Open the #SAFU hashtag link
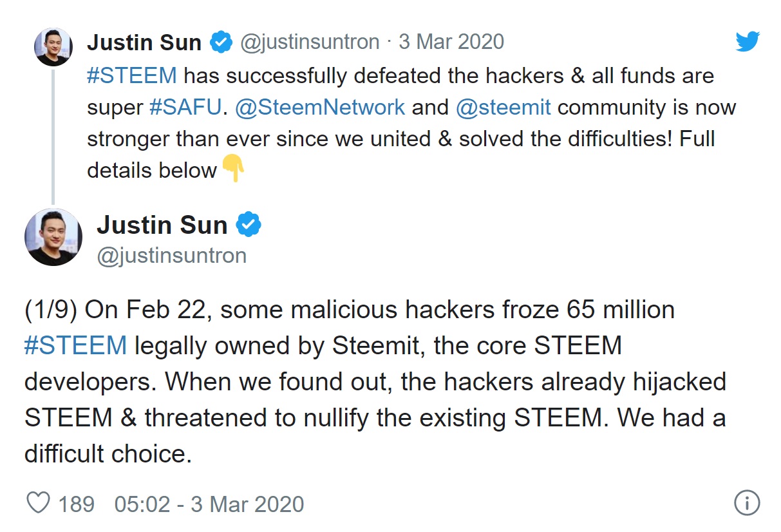The width and height of the screenshot is (781, 532). (185, 107)
